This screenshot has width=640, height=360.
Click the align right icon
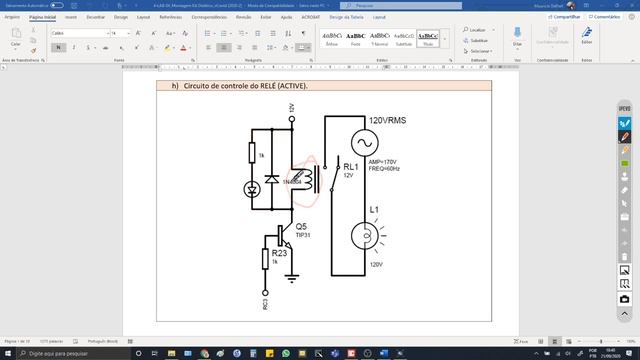point(239,48)
